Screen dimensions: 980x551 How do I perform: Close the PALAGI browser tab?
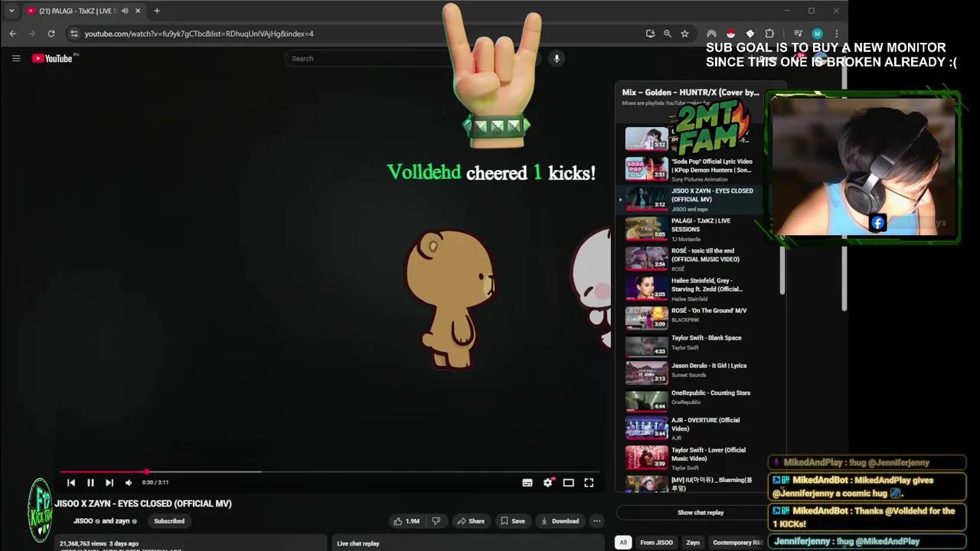click(139, 11)
